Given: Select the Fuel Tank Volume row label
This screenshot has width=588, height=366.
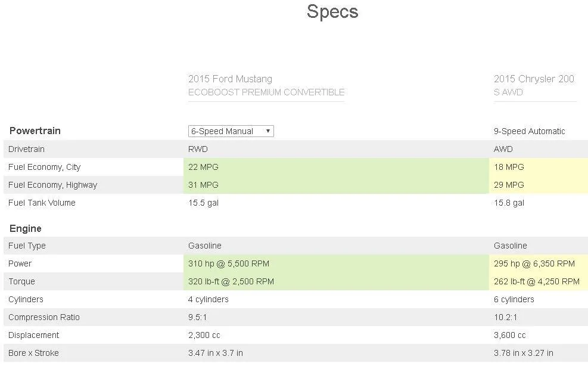Looking at the screenshot, I should 42,203.
